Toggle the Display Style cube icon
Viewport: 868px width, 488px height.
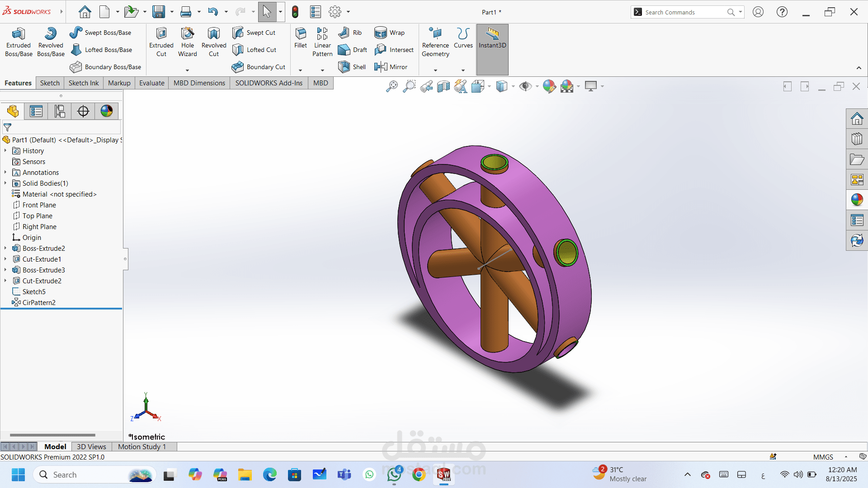coord(503,86)
